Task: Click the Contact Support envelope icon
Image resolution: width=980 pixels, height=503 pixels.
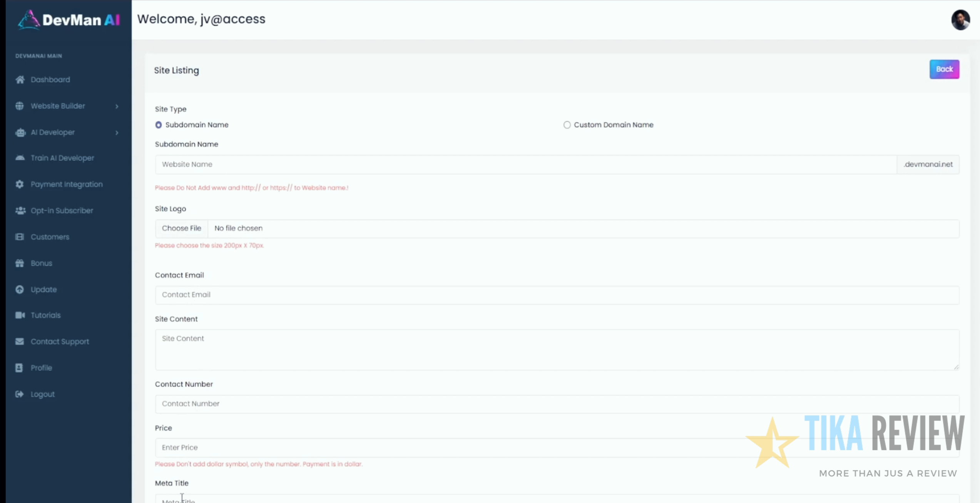Action: (20, 341)
